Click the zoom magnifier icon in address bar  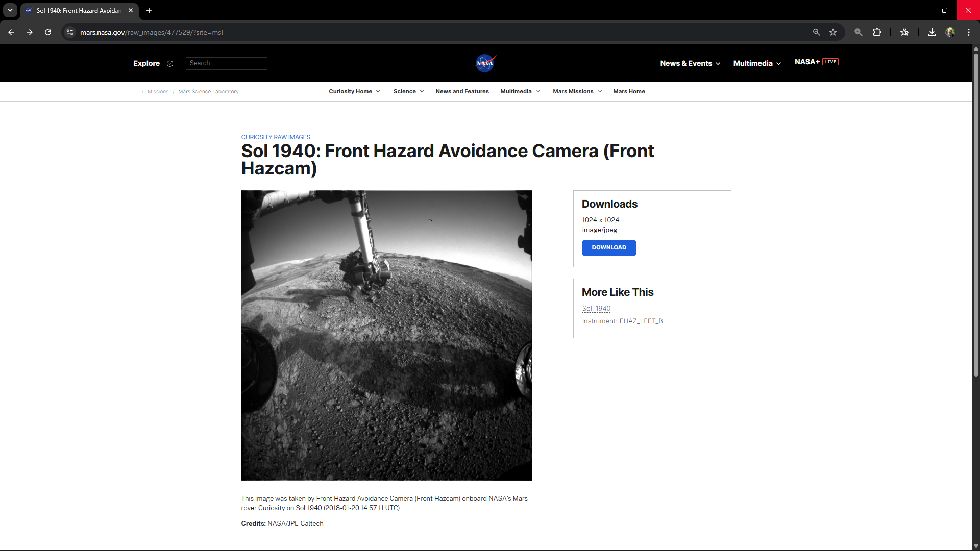pyautogui.click(x=816, y=32)
